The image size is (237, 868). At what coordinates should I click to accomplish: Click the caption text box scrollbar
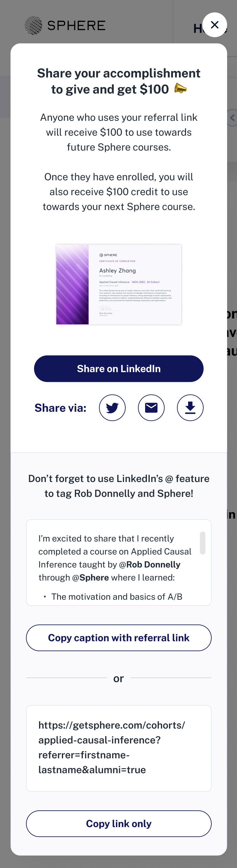(x=203, y=543)
